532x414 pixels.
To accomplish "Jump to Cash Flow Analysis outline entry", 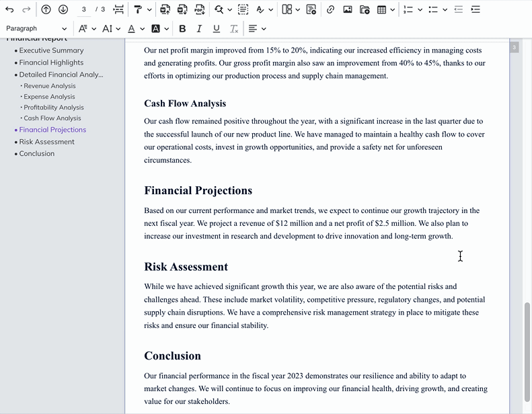I will click(x=52, y=118).
